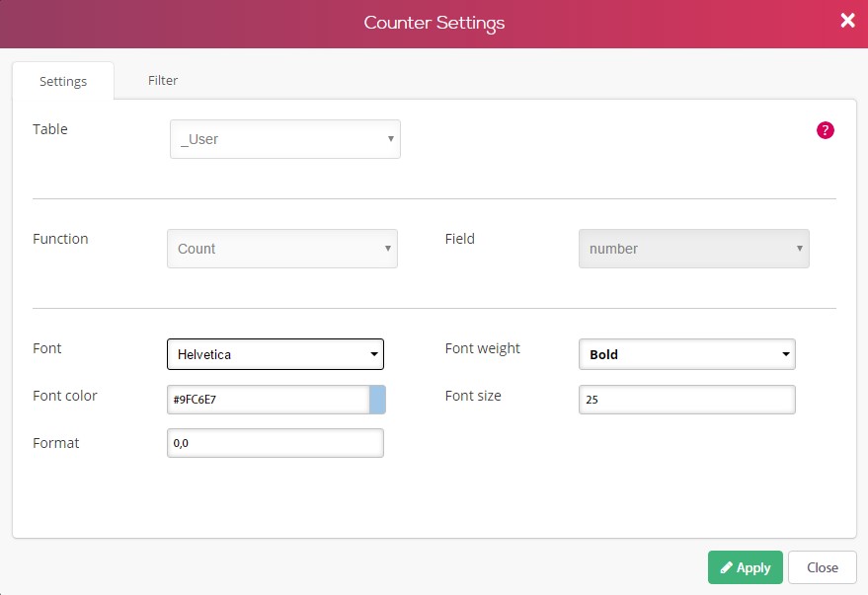Select the Settings tab

[x=63, y=83]
